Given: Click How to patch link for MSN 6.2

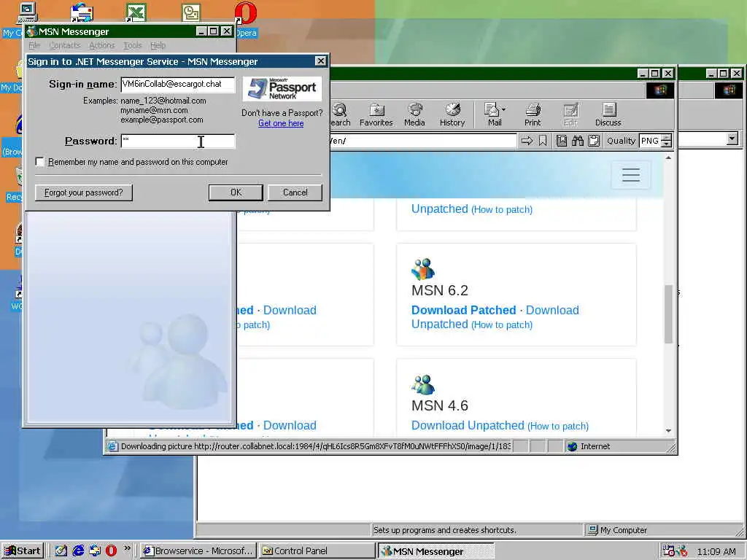Looking at the screenshot, I should tap(502, 324).
